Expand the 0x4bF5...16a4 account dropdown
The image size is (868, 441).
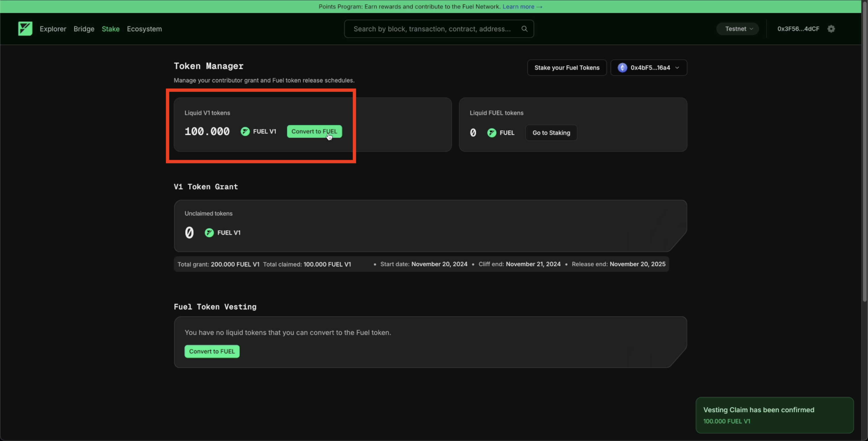point(649,68)
